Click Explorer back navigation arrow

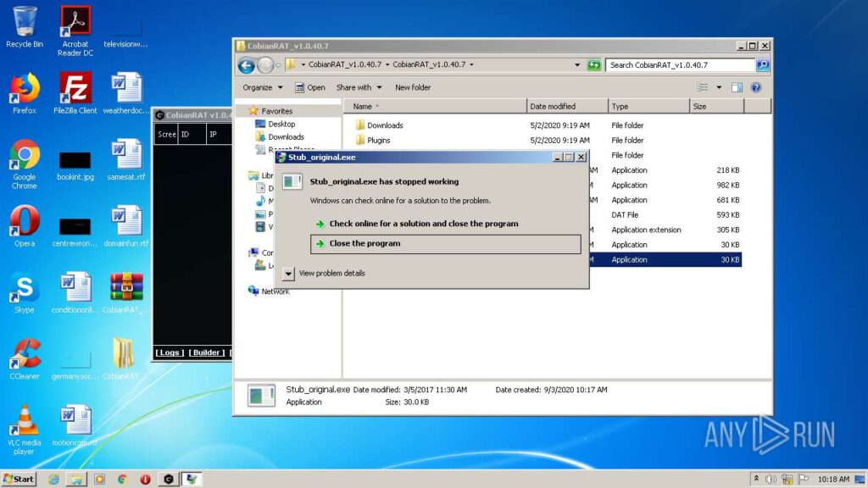[247, 65]
